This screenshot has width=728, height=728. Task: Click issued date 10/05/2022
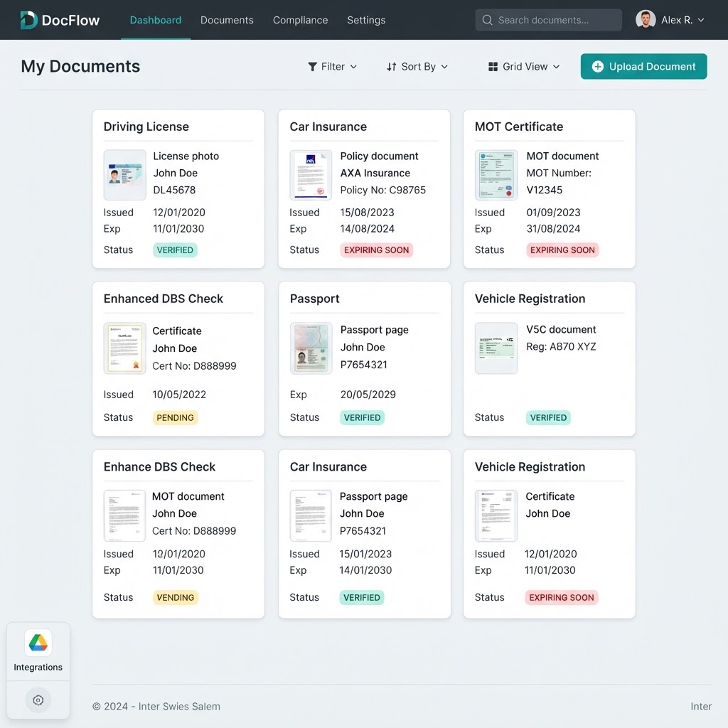179,394
